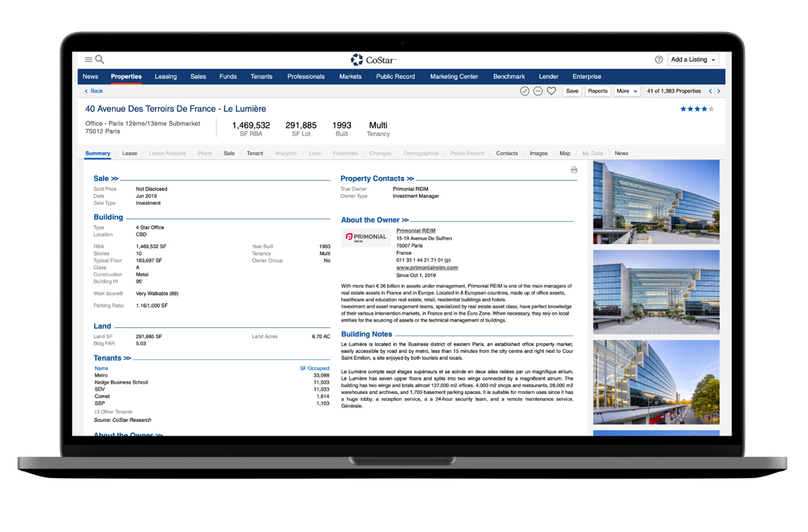This screenshot has height=532, width=808.
Task: Click the Comet tenant row
Action: (x=212, y=396)
